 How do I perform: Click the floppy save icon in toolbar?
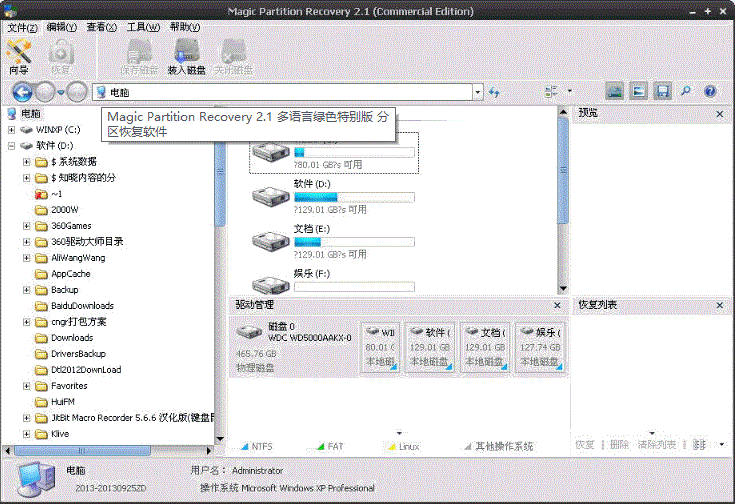[662, 91]
